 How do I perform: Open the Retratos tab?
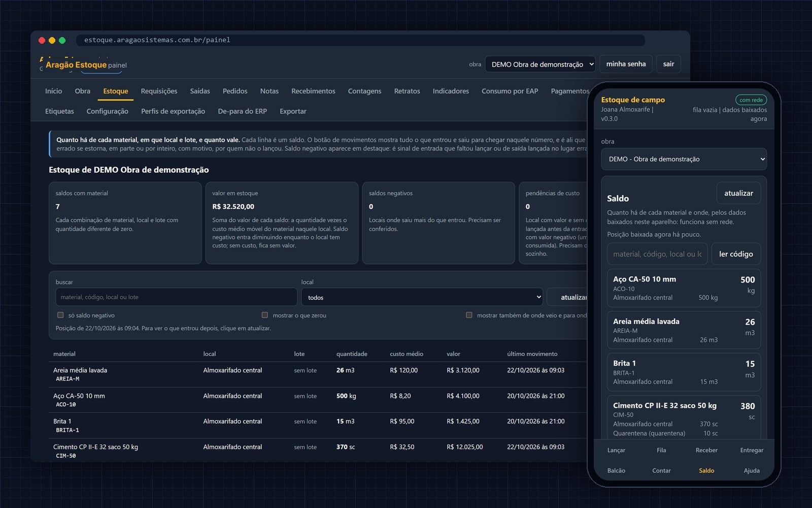point(407,91)
